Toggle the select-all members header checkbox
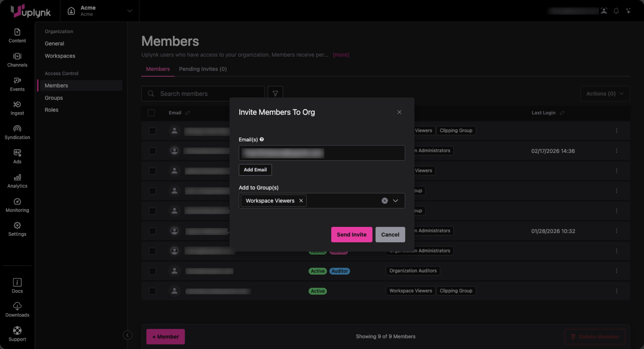Image resolution: width=644 pixels, height=349 pixels. click(151, 113)
